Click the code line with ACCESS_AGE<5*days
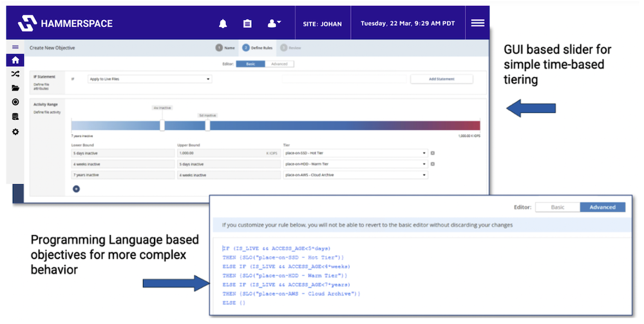 click(x=276, y=249)
